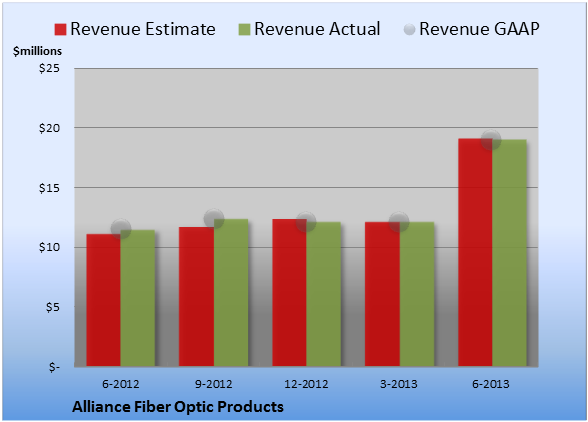Click the GAAP marker above 3-2013
Viewport: 588px width, 422px height.
coord(399,222)
